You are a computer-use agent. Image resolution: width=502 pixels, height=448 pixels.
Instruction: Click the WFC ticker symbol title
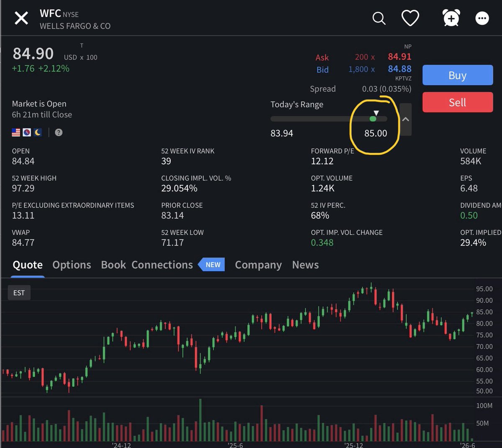pyautogui.click(x=50, y=13)
